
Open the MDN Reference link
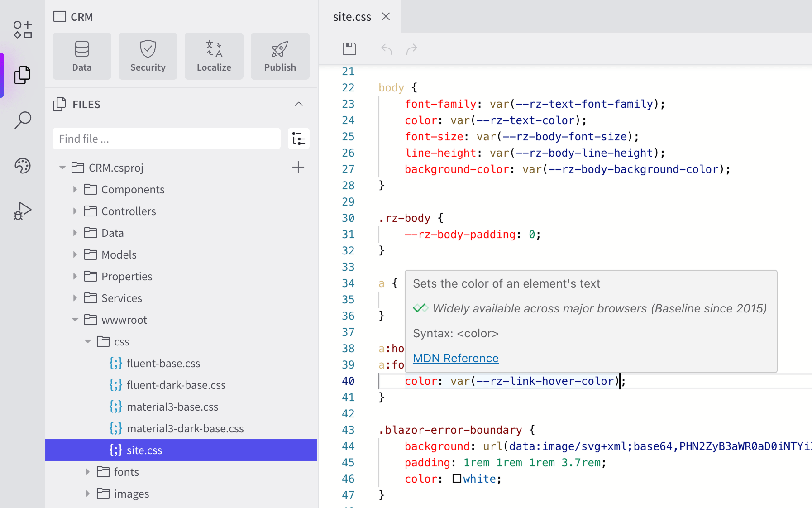coord(455,358)
